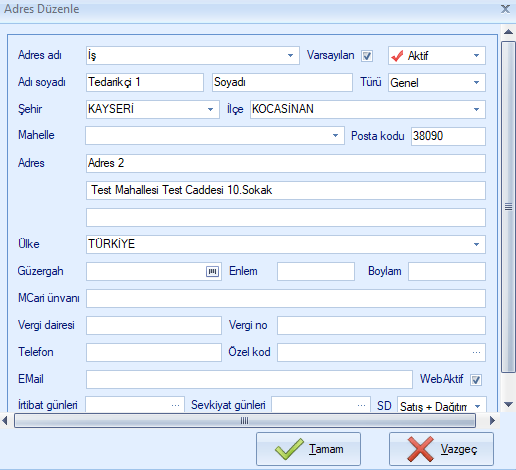Image resolution: width=516 pixels, height=470 pixels.
Task: Uncheck the WebAktif checkbox
Action: [x=476, y=380]
